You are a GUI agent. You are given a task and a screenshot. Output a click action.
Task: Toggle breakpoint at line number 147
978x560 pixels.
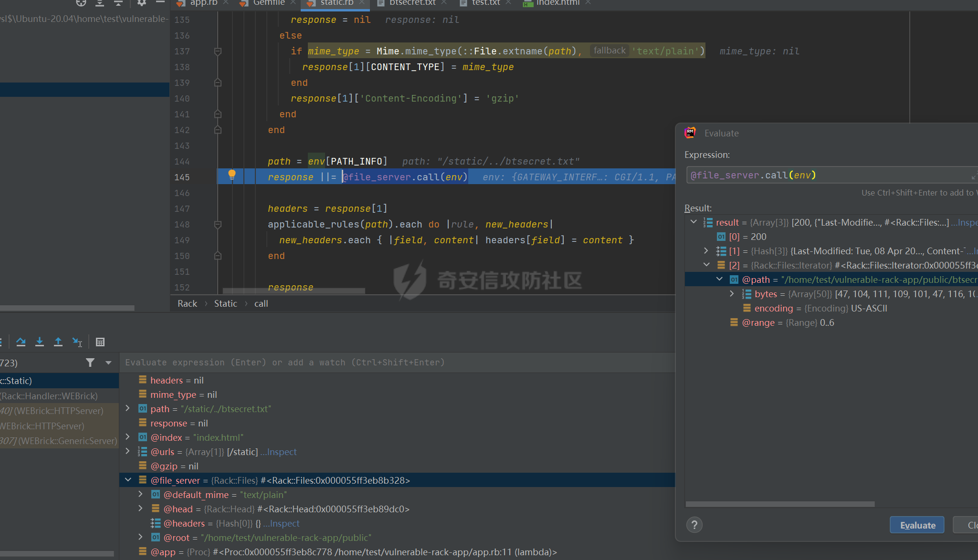[x=182, y=208]
